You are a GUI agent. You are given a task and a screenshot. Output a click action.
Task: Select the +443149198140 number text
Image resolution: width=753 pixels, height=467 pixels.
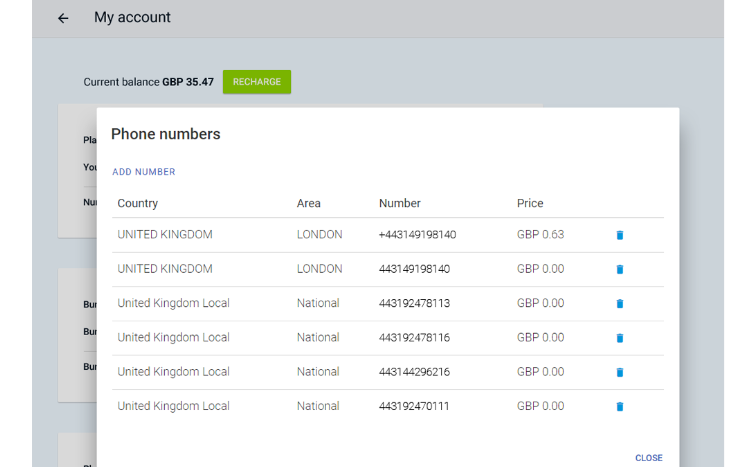tap(417, 235)
